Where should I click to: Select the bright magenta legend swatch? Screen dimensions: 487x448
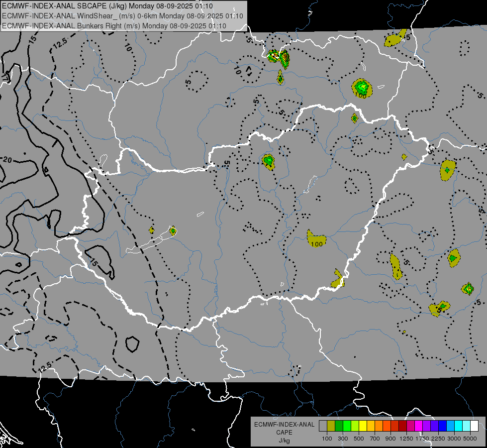tap(419, 426)
